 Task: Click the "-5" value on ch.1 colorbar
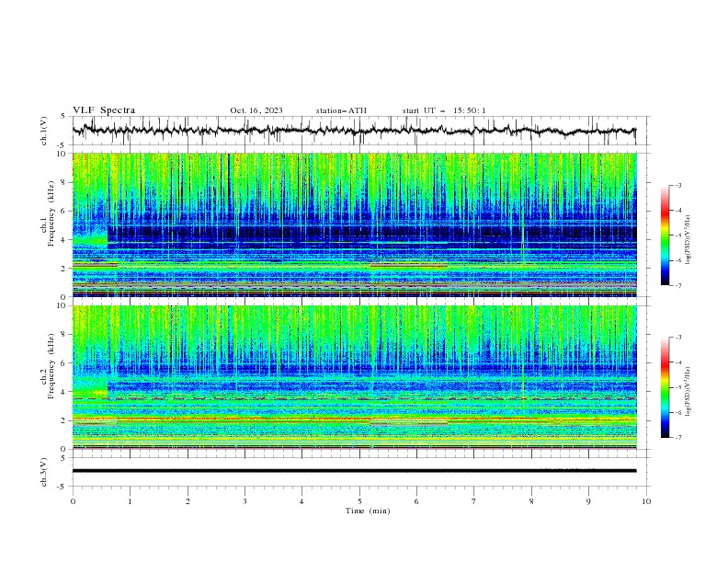pyautogui.click(x=677, y=236)
